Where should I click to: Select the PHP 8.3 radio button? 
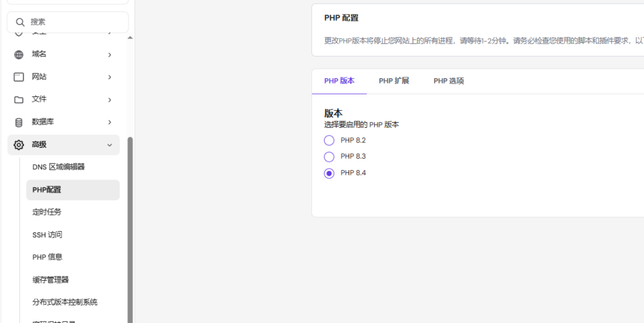[329, 157]
